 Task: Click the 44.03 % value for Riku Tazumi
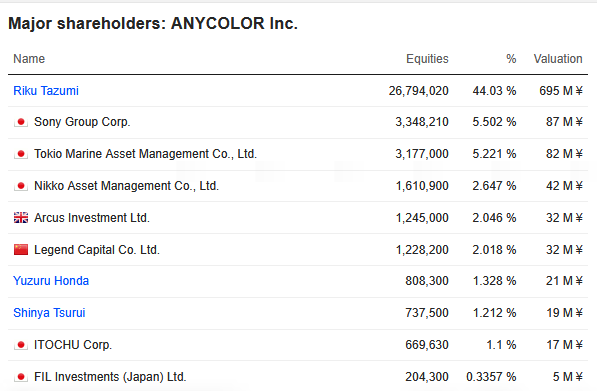click(x=494, y=91)
